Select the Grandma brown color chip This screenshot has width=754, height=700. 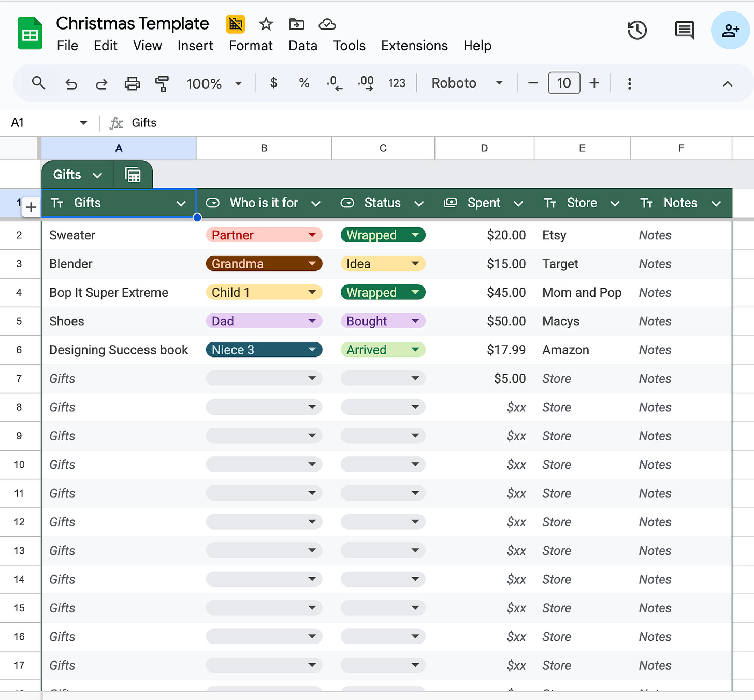[264, 264]
